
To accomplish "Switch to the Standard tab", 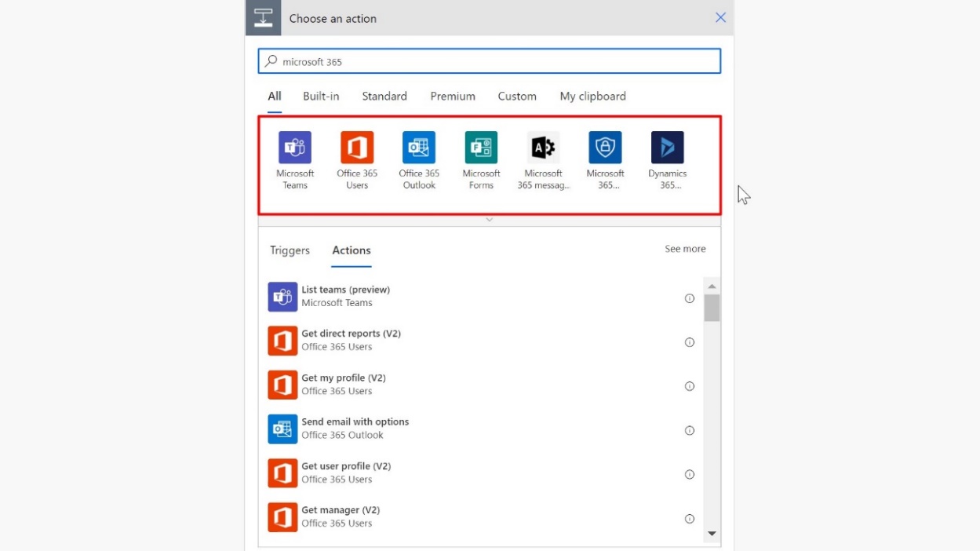I will pyautogui.click(x=384, y=97).
